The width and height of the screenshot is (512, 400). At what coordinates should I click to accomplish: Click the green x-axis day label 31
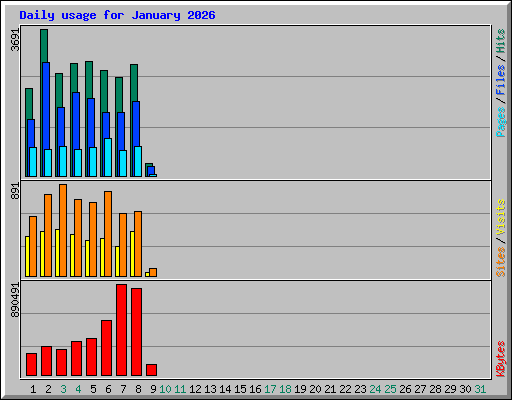tap(480, 389)
